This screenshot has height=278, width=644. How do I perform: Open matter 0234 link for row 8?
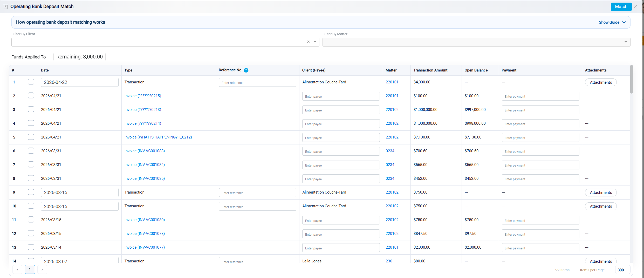pos(390,178)
